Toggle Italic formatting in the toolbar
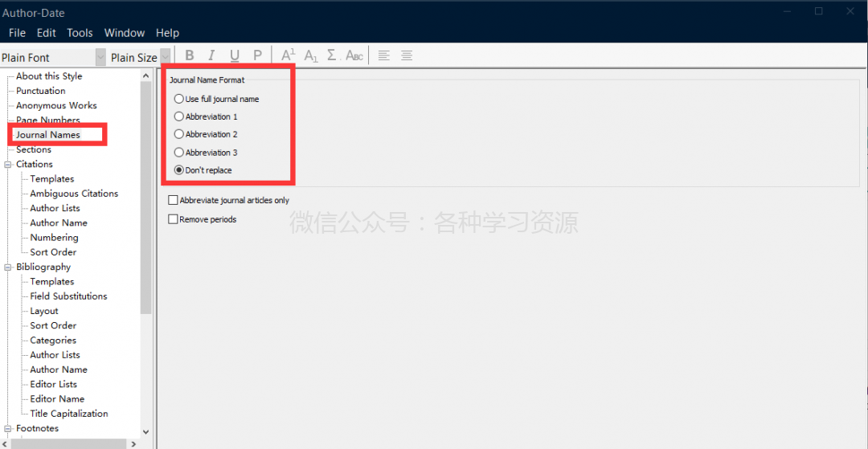This screenshot has height=449, width=868. click(211, 55)
